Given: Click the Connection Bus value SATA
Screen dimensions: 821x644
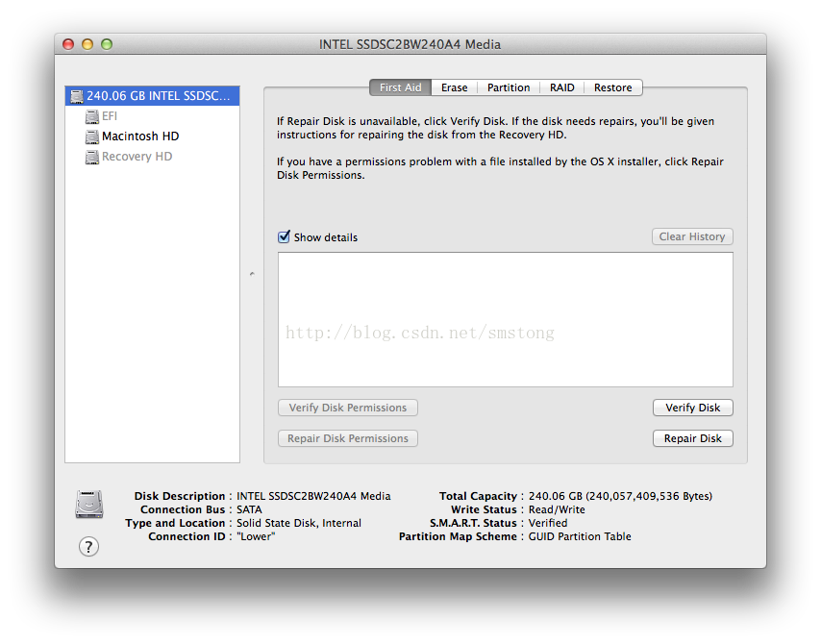Looking at the screenshot, I should coord(249,509).
